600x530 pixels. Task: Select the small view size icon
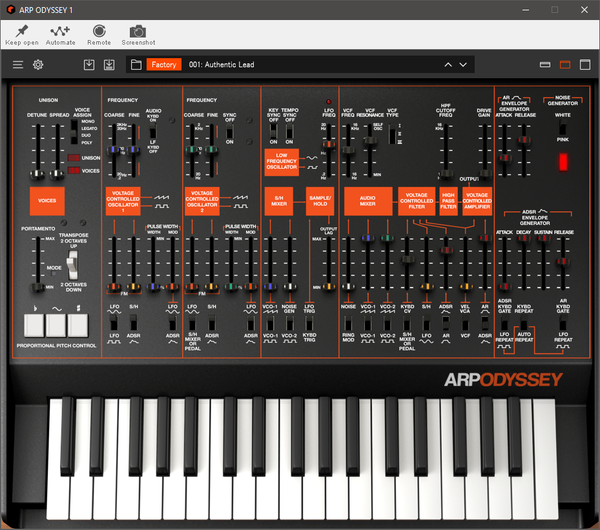[545, 65]
